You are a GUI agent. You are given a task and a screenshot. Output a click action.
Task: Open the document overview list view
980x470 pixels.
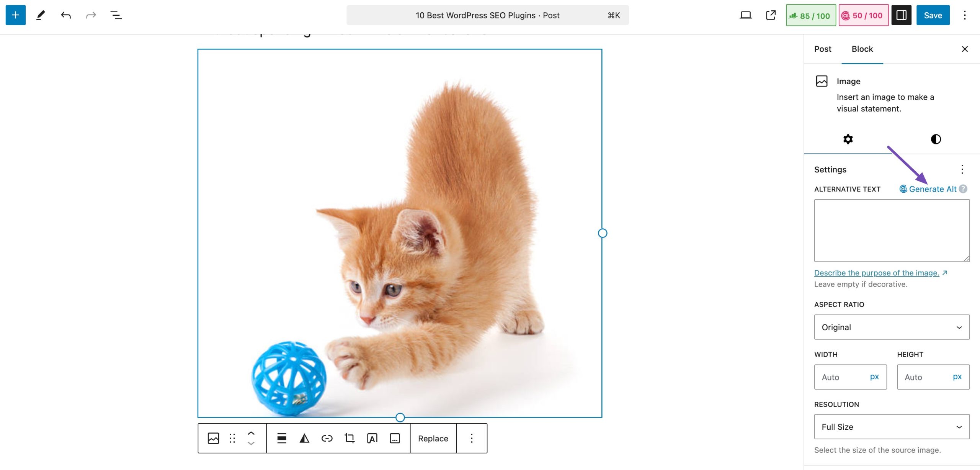pyautogui.click(x=116, y=15)
